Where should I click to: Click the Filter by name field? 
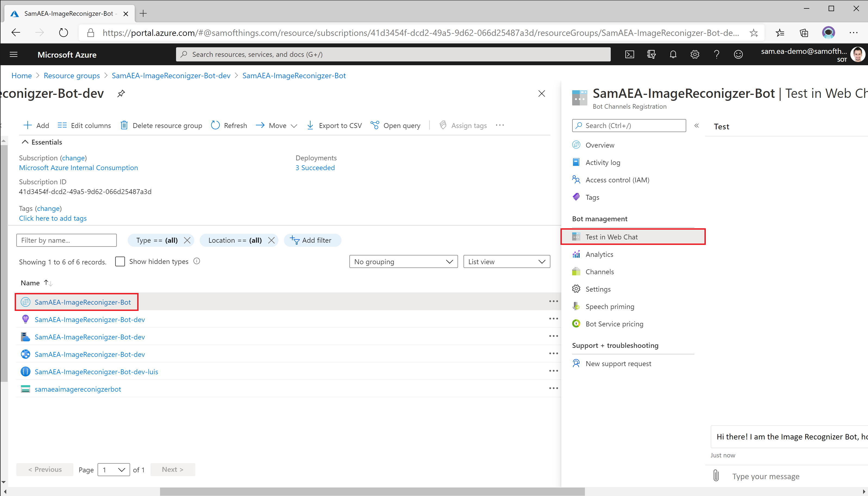point(66,240)
